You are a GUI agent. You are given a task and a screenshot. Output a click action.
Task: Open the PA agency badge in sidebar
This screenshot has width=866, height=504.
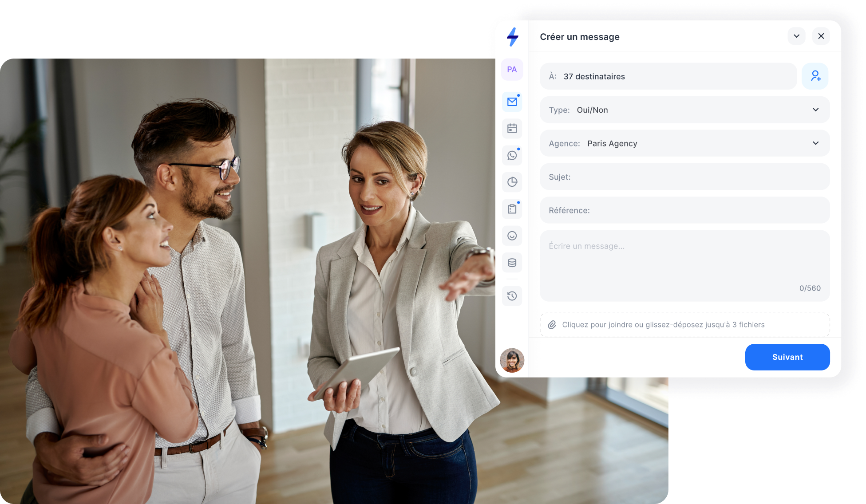(x=512, y=70)
